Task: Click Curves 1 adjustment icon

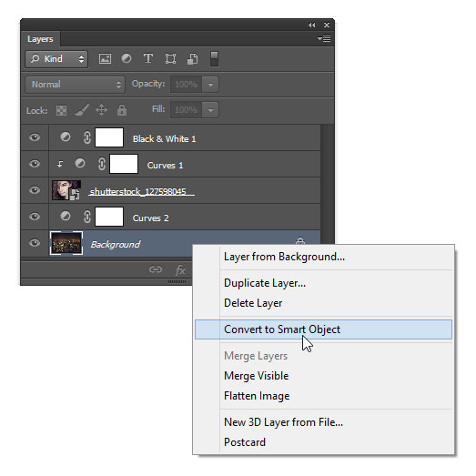Action: (x=80, y=163)
